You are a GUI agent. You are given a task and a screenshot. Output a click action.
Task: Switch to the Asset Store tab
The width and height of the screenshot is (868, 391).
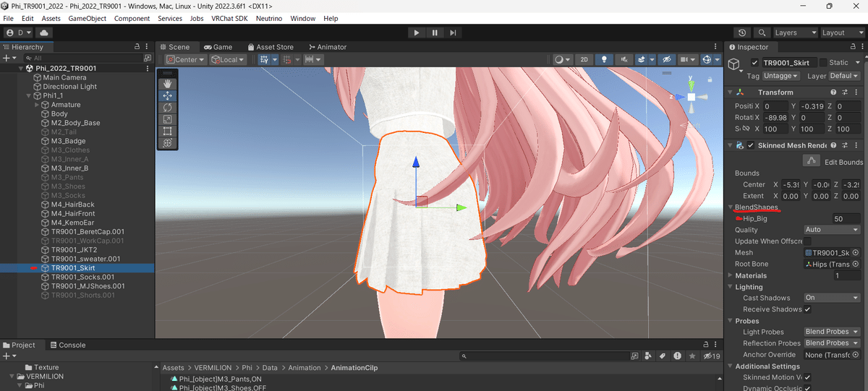pos(270,47)
